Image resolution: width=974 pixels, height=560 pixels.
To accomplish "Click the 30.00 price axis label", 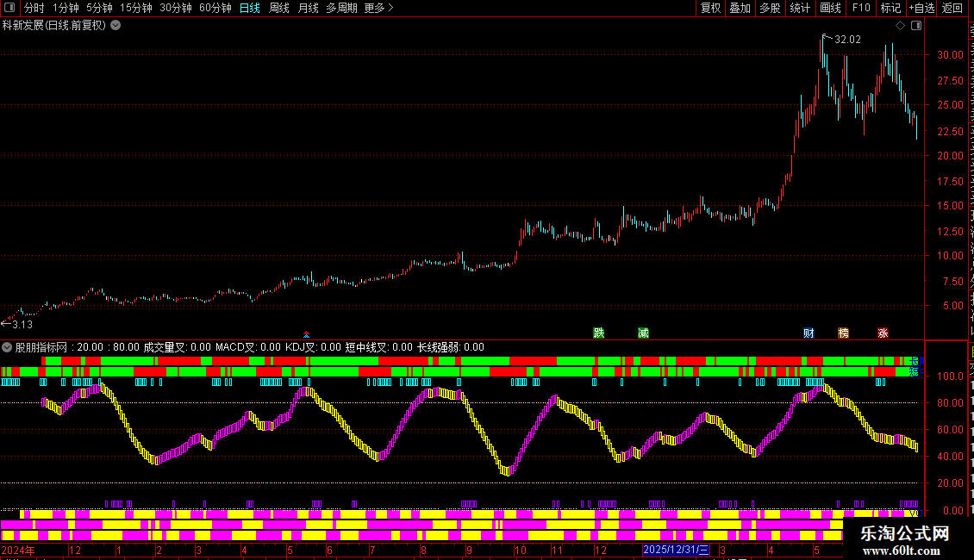I will 951,54.
